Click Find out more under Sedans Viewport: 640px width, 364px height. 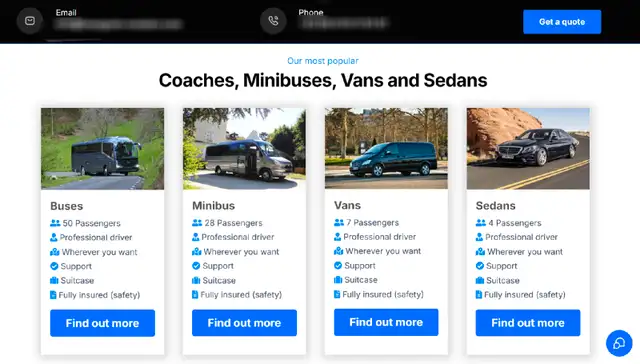pyautogui.click(x=528, y=323)
